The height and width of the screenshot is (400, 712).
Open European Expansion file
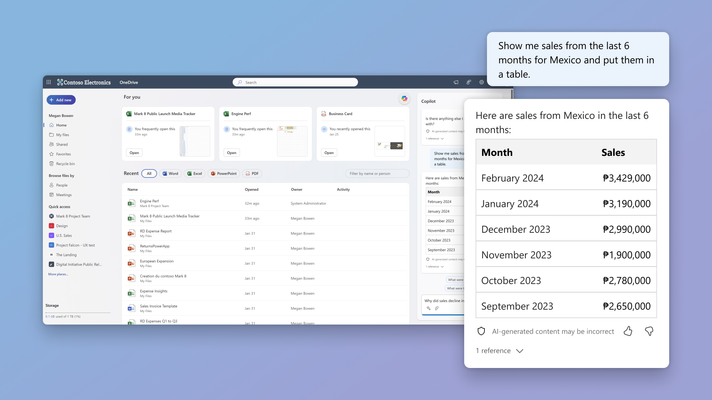coord(157,261)
